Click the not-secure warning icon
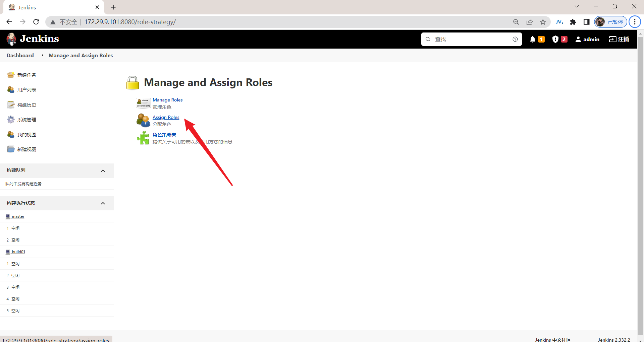Image resolution: width=644 pixels, height=342 pixels. pyautogui.click(x=53, y=22)
